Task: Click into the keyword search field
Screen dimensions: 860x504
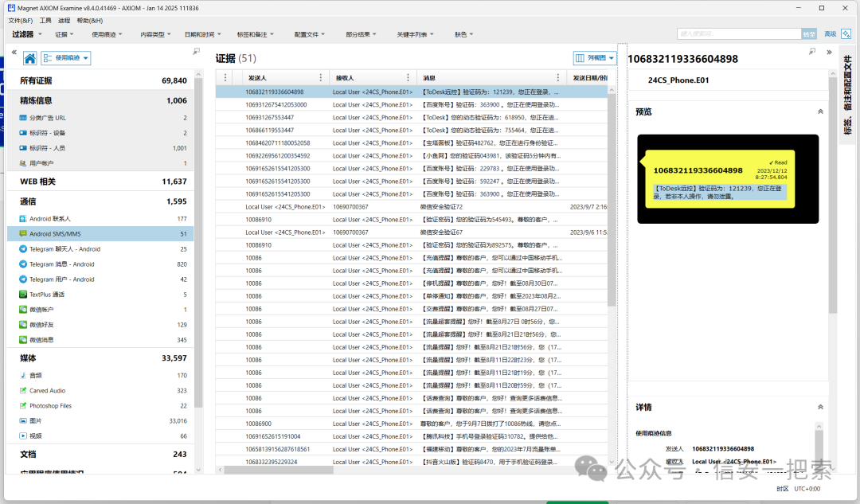Action: coord(739,34)
